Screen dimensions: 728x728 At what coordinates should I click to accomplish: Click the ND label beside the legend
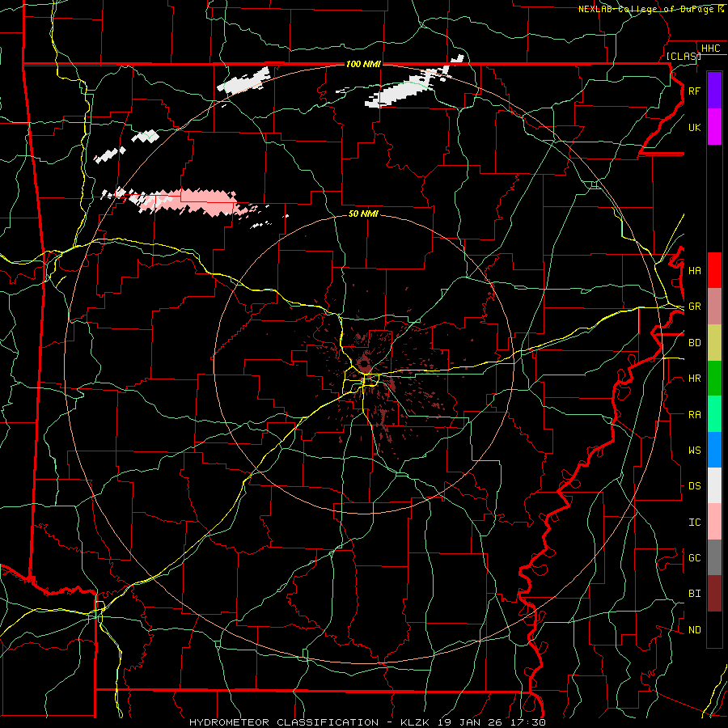tap(694, 630)
